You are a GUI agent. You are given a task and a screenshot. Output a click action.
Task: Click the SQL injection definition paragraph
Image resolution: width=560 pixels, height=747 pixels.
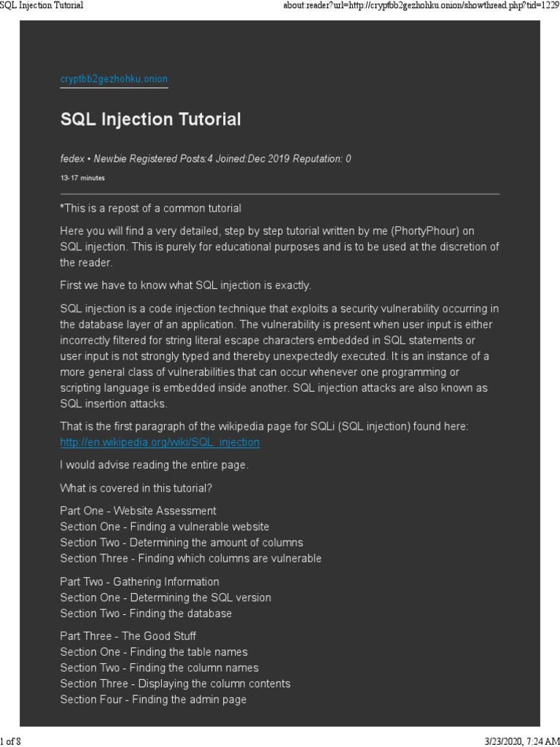point(279,355)
